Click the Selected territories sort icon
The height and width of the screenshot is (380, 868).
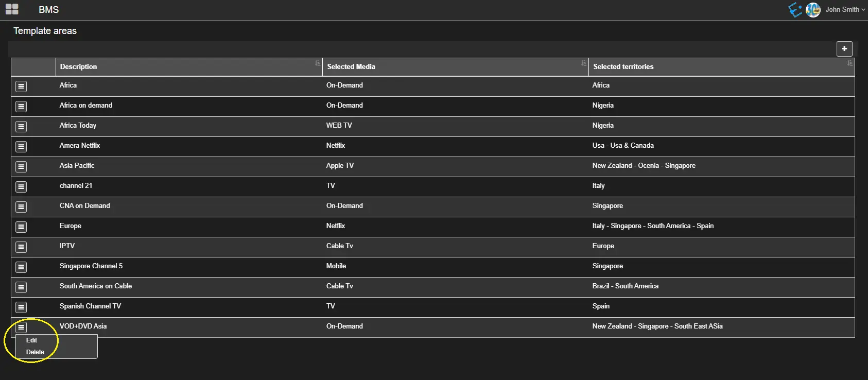849,63
